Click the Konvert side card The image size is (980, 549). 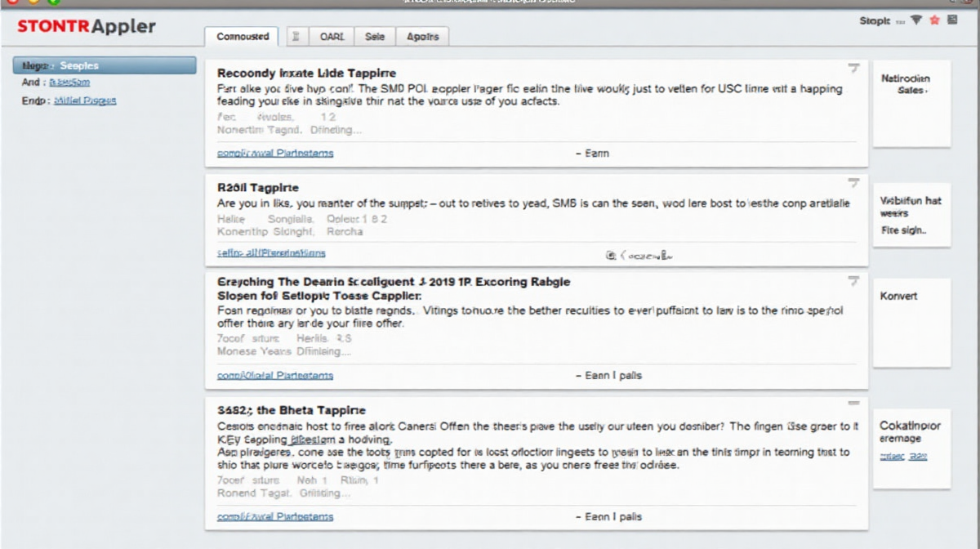coord(911,322)
